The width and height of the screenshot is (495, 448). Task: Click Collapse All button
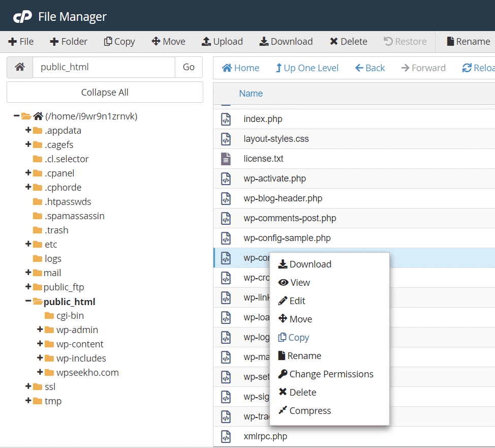(105, 92)
